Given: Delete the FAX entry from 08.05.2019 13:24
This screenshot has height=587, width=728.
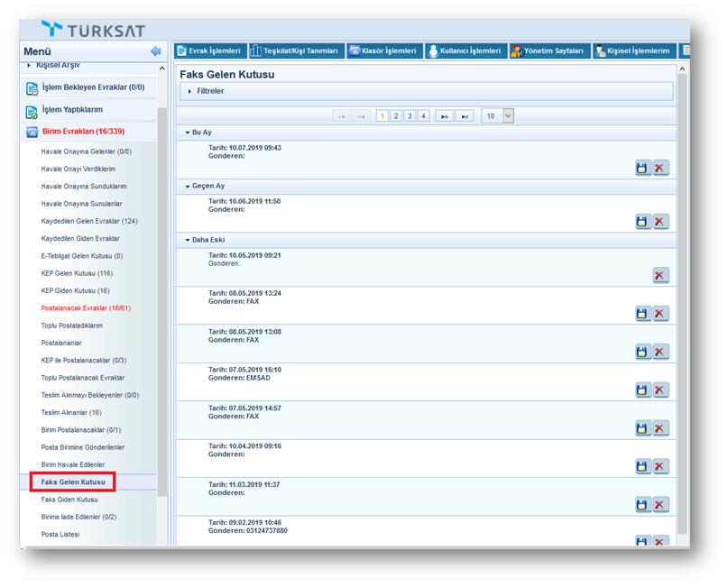Looking at the screenshot, I should pos(661,313).
